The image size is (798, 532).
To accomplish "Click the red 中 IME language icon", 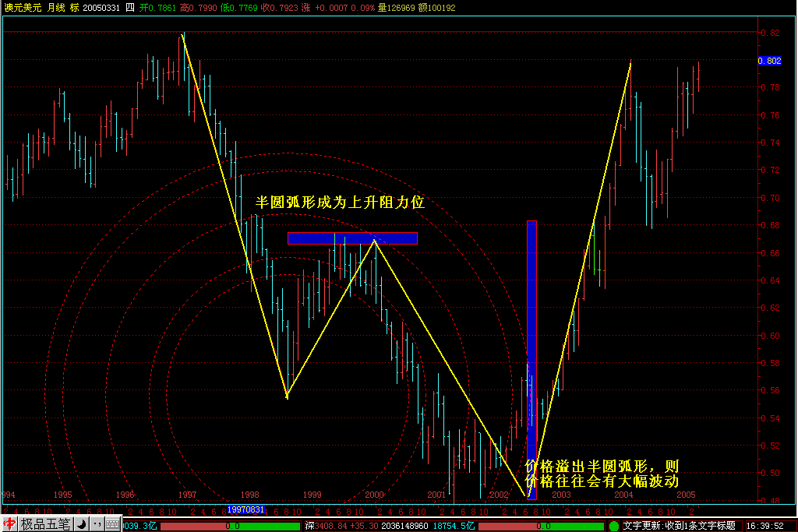I will point(9,524).
